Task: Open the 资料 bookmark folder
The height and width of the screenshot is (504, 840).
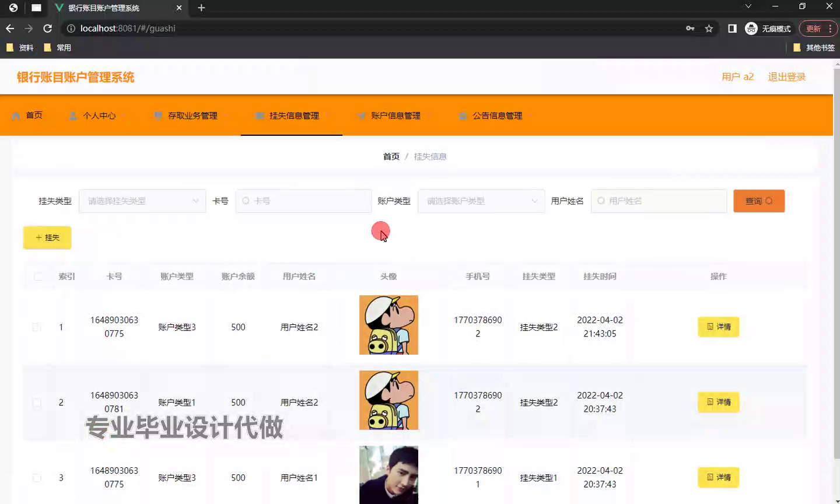Action: click(x=20, y=48)
